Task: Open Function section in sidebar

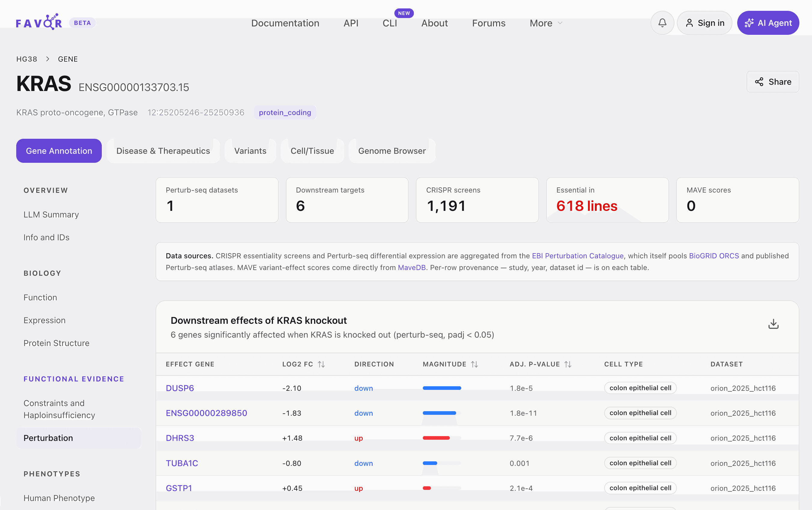Action: pos(40,297)
